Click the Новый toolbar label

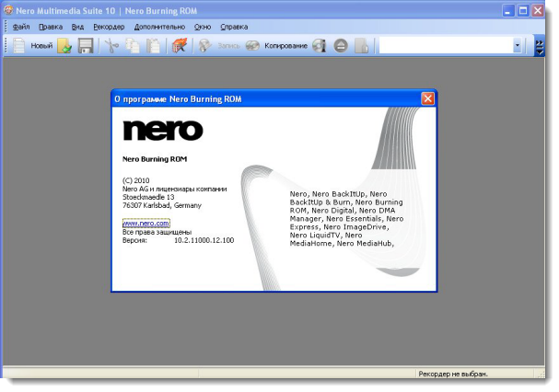[41, 46]
